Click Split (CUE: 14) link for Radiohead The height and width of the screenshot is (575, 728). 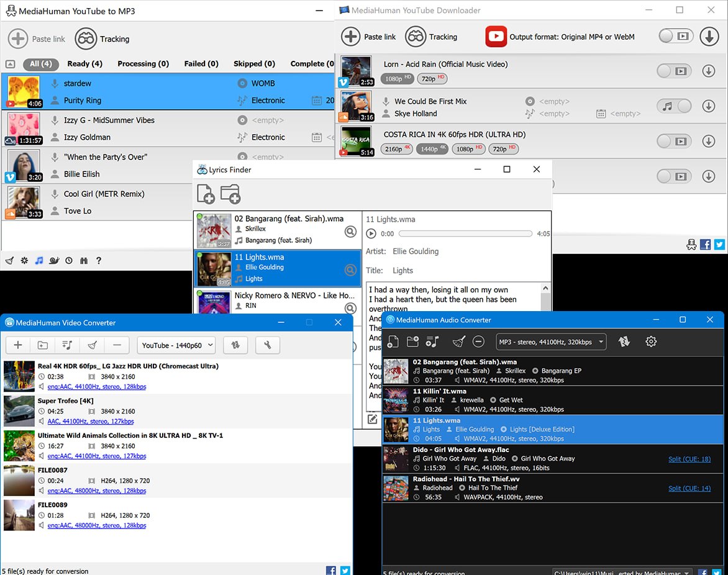689,488
